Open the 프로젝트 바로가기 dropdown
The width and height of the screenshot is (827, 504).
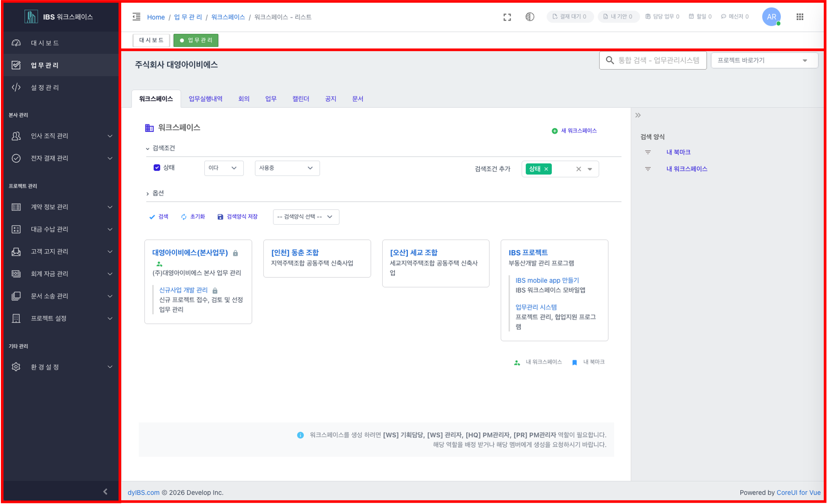(x=764, y=60)
